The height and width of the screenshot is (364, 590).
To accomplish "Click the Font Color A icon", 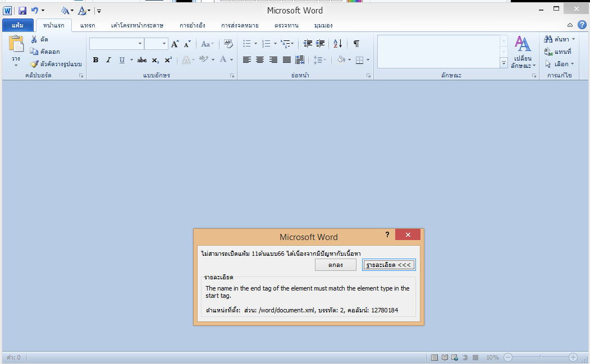I will [x=223, y=59].
